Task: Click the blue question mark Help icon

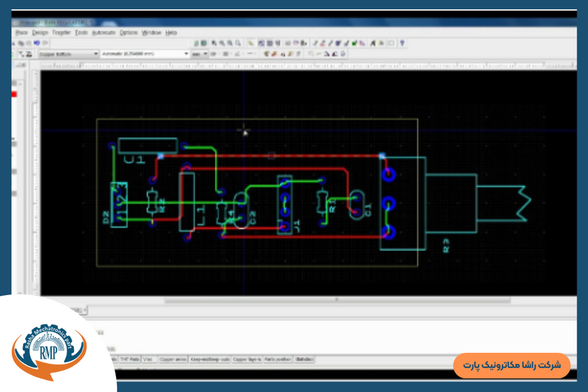Action: click(x=402, y=43)
